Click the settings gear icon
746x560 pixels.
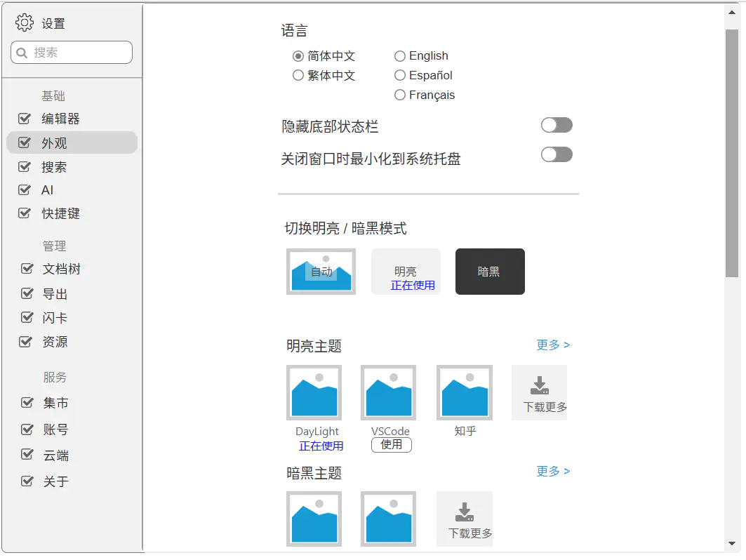(x=25, y=23)
